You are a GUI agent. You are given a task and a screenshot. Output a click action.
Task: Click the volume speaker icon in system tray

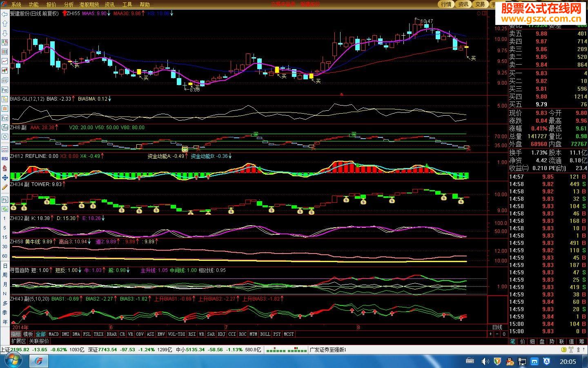(x=485, y=361)
